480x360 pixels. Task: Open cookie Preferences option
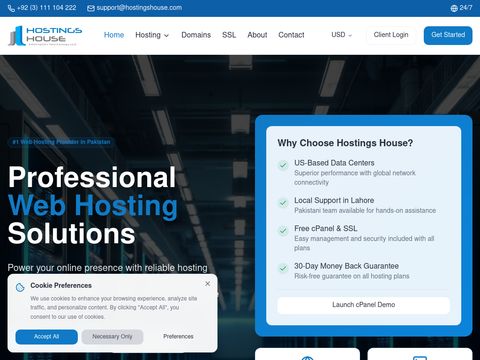pyautogui.click(x=178, y=337)
